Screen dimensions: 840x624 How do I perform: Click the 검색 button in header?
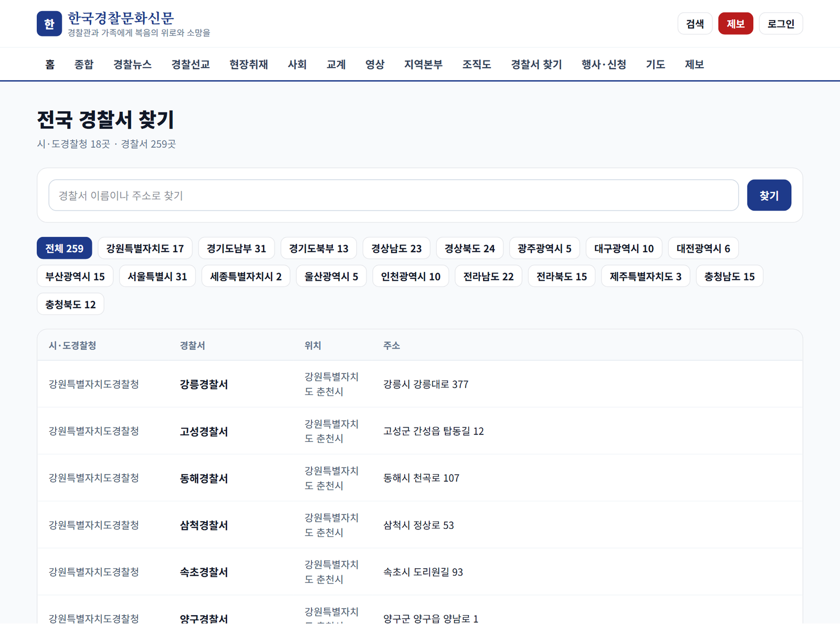click(695, 24)
